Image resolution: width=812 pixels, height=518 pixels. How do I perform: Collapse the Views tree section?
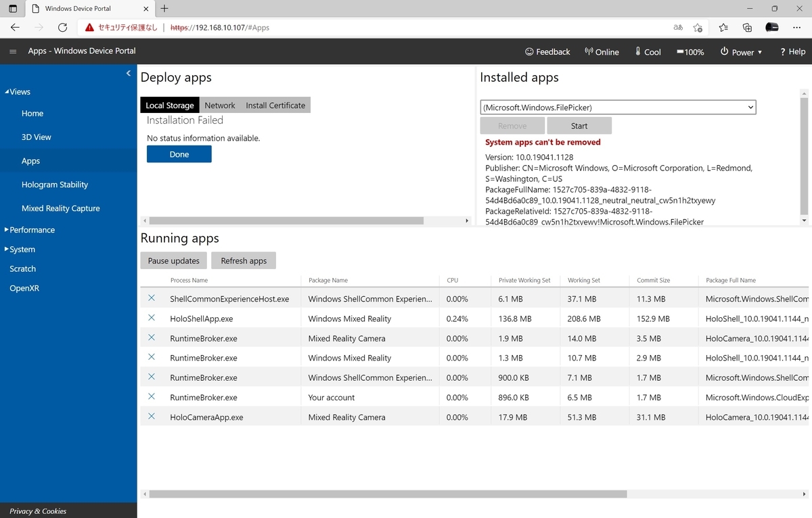(7, 92)
